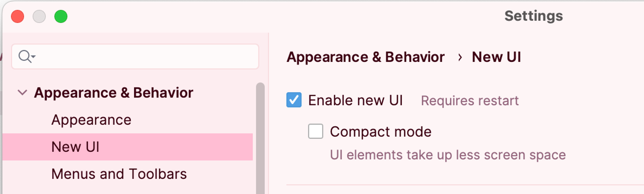Collapse the Appearance & Behavior tree chevron
Screen dimensions: 644x194
point(22,92)
